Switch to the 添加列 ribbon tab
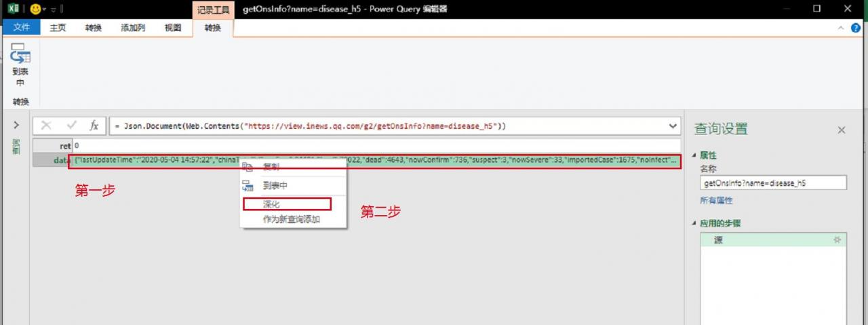 (133, 28)
